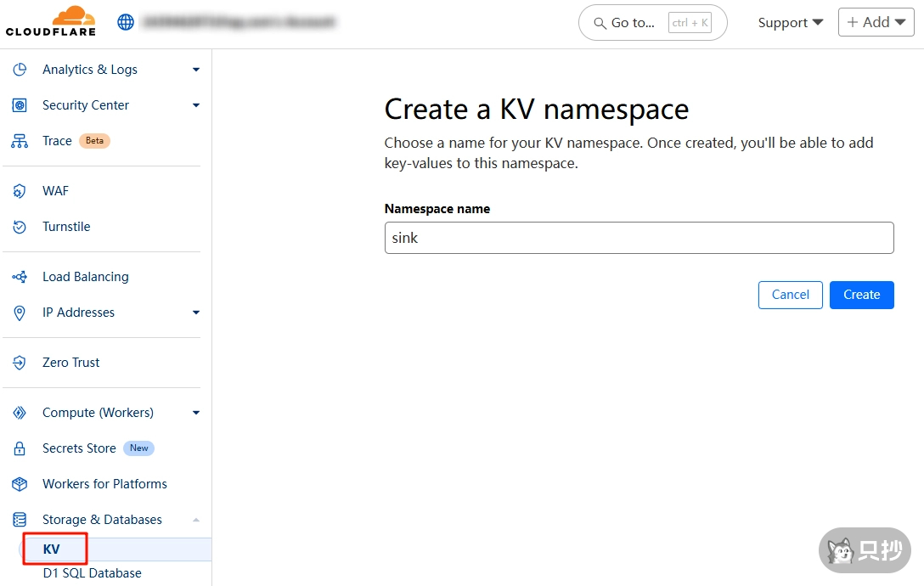Screen dimensions: 924x586
Task: Expand the Security Center submenu arrow
Action: point(196,105)
